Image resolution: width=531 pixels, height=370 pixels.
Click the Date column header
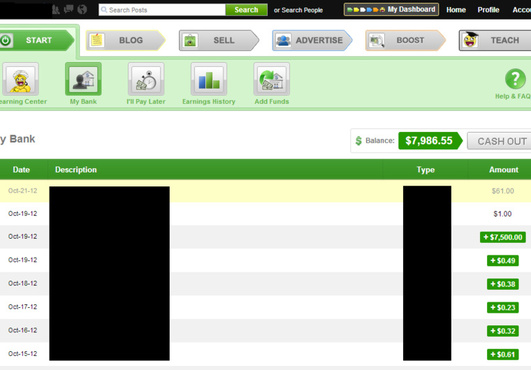pyautogui.click(x=21, y=170)
